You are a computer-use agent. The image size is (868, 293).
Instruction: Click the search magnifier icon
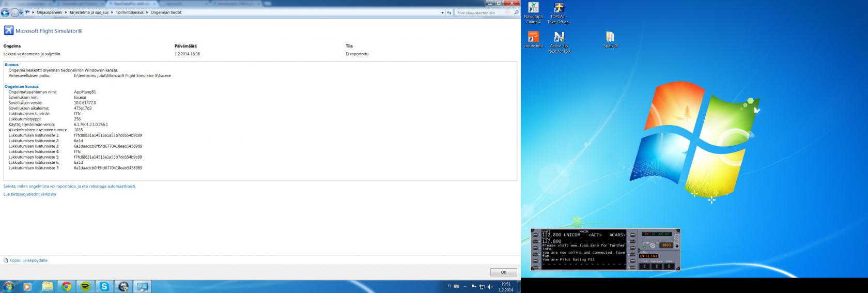(x=516, y=12)
